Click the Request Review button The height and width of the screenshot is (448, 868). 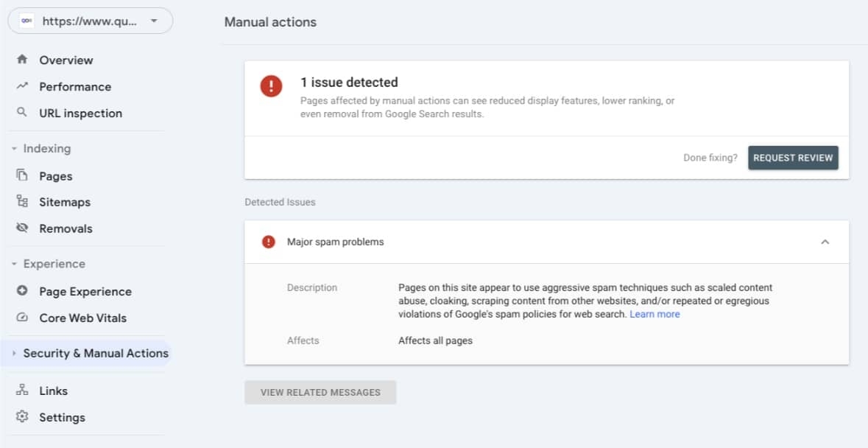[x=793, y=158]
